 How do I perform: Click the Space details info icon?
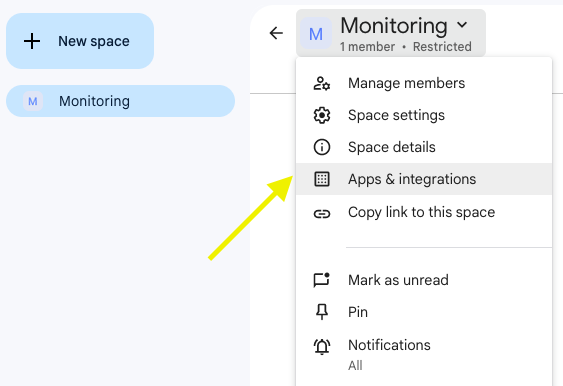322,147
